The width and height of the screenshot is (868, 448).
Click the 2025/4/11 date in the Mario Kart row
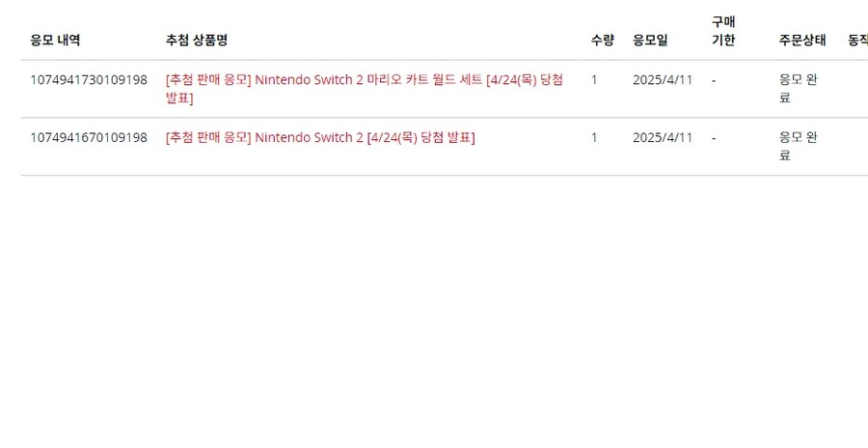[663, 80]
